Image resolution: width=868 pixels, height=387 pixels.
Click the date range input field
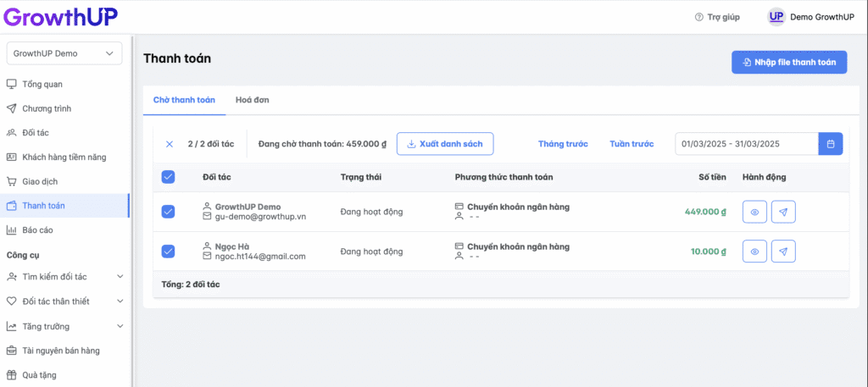click(x=746, y=144)
